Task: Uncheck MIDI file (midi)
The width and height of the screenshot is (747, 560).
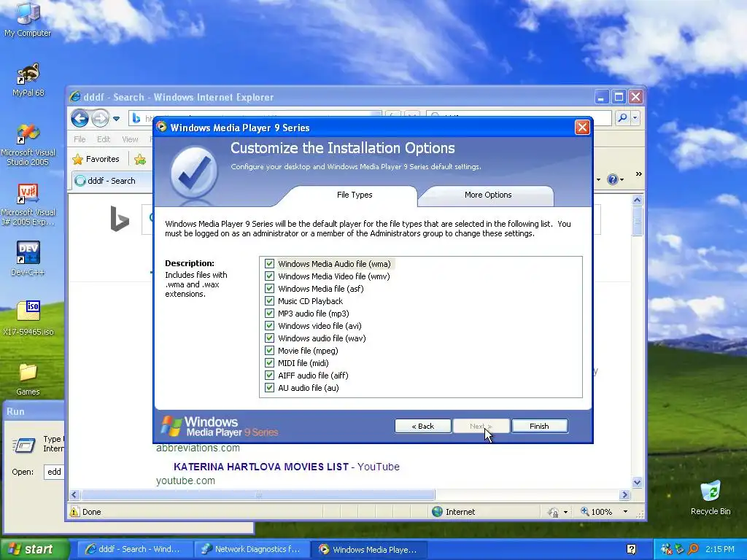Action: pyautogui.click(x=269, y=363)
